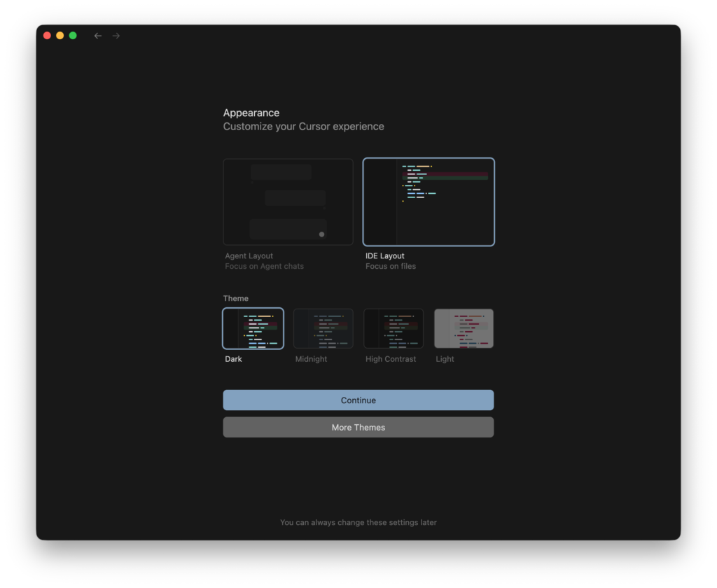
Task: Close the window with the red button
Action: (47, 36)
